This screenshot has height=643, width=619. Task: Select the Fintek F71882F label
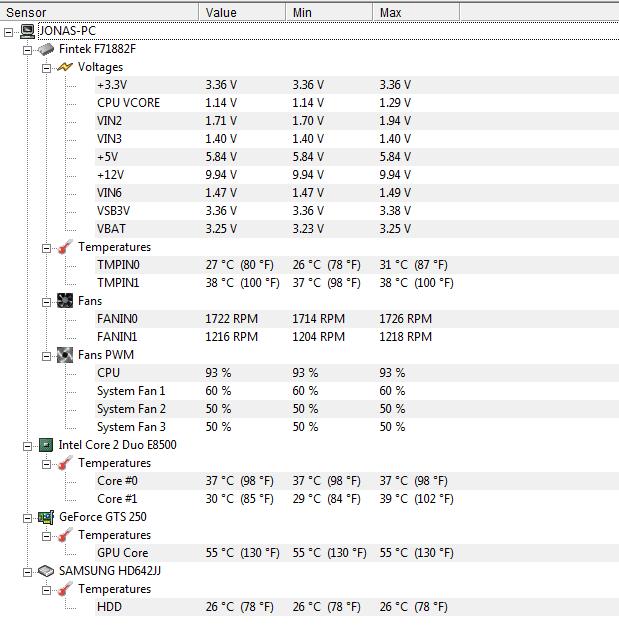tap(97, 49)
